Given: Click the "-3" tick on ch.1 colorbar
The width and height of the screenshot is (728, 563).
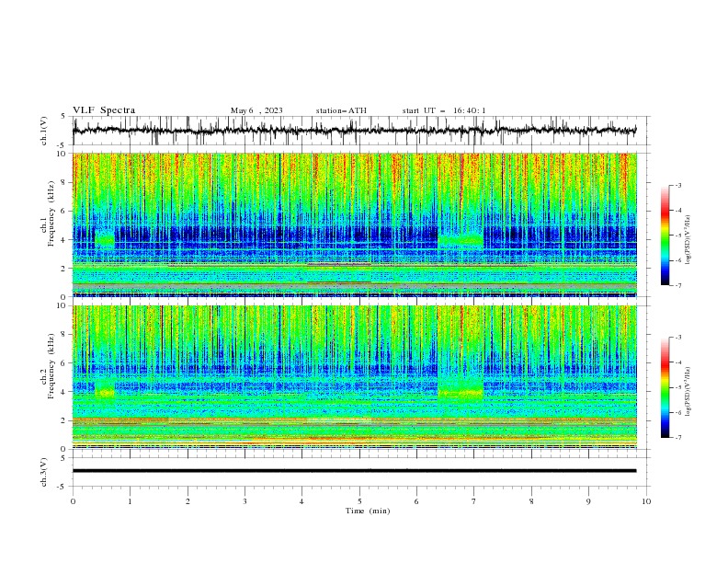Looking at the screenshot, I should click(x=677, y=185).
